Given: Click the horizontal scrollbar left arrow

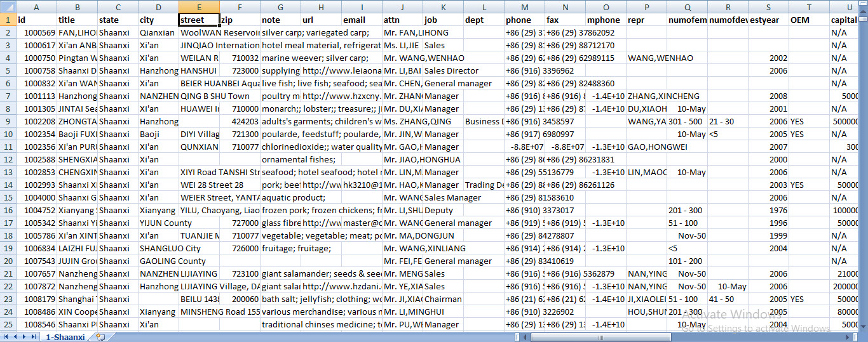Looking at the screenshot, I should 526,337.
